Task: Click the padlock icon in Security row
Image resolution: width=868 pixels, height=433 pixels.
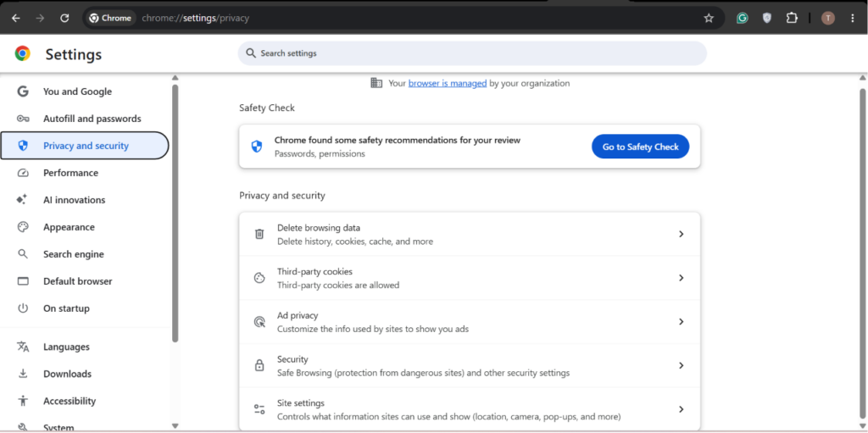Action: point(259,365)
